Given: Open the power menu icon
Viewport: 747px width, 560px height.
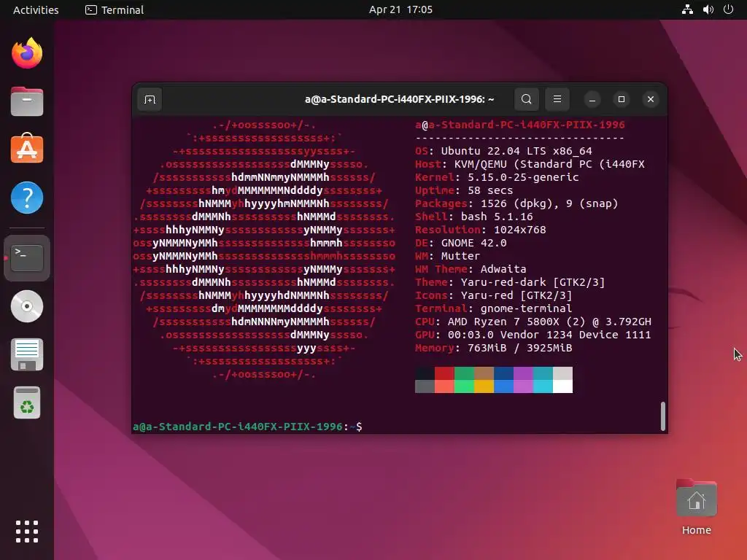Looking at the screenshot, I should [729, 9].
